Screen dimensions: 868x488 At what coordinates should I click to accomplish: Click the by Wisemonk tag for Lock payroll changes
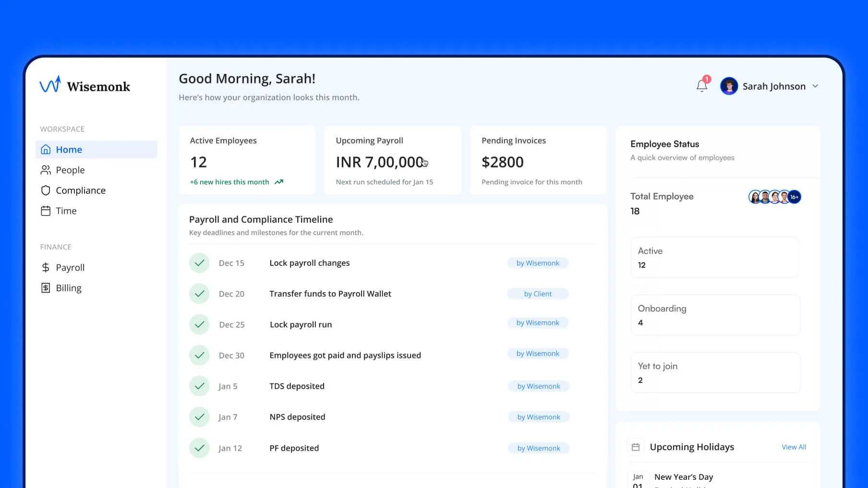538,263
